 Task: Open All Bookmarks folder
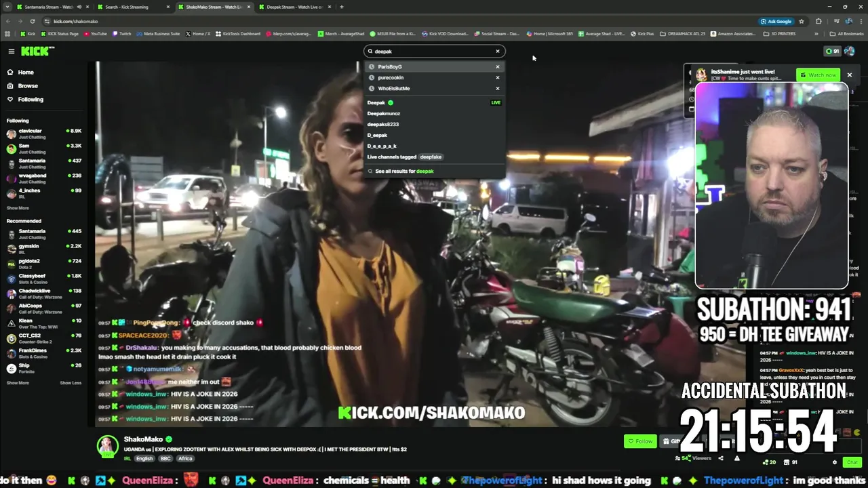click(848, 33)
